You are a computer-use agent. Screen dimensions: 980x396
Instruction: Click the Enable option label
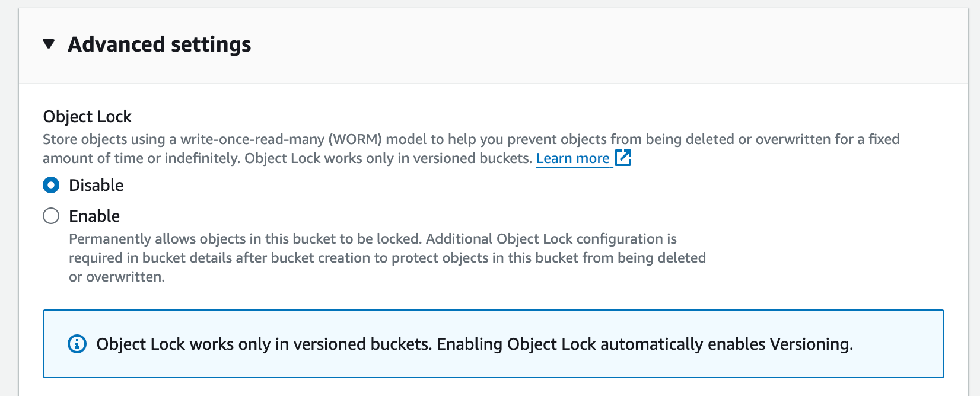coord(94,216)
